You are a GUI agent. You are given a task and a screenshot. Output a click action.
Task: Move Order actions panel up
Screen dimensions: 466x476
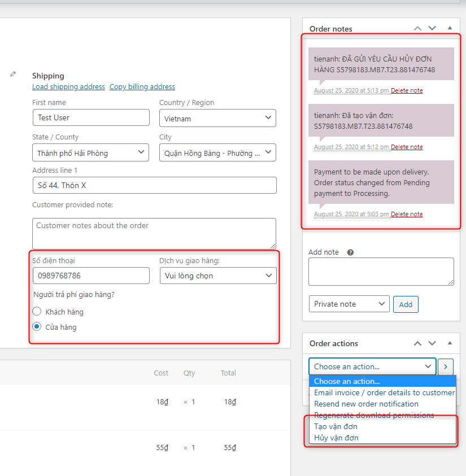pyautogui.click(x=417, y=343)
